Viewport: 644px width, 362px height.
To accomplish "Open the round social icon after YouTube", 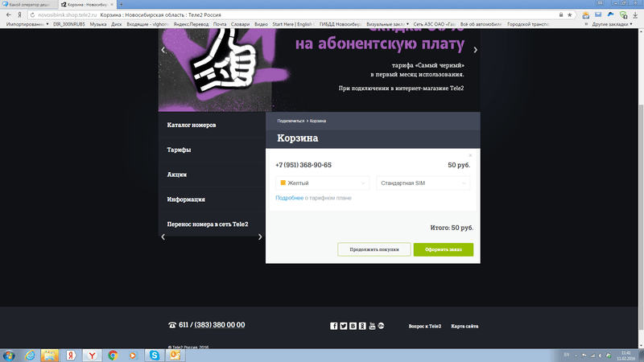I will point(381,326).
